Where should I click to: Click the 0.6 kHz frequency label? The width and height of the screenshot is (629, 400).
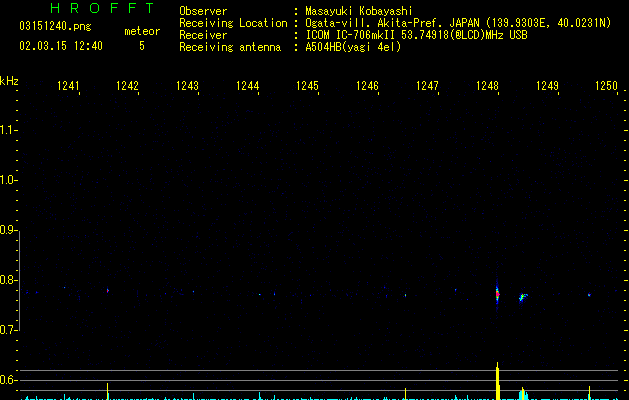click(8, 380)
